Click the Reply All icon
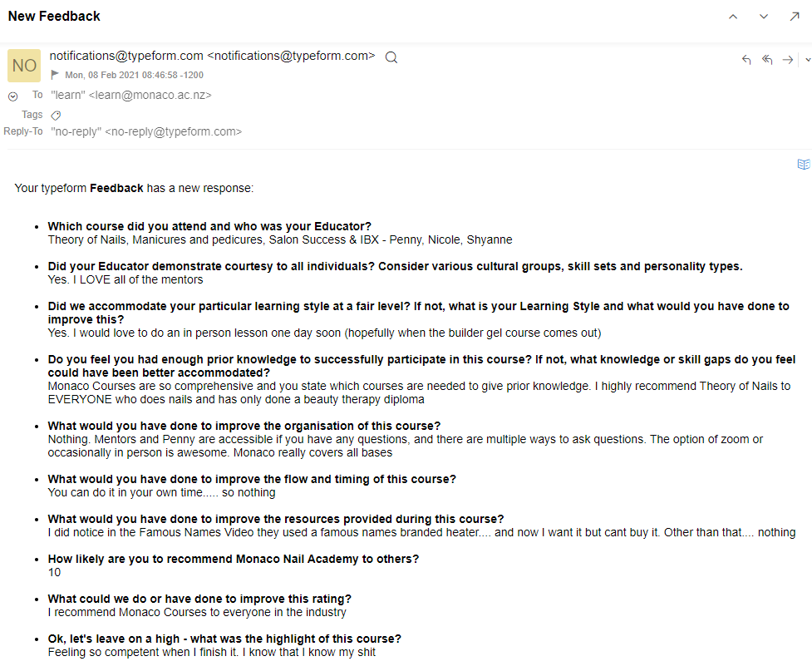Screen dimensions: 812x671 pos(767,60)
